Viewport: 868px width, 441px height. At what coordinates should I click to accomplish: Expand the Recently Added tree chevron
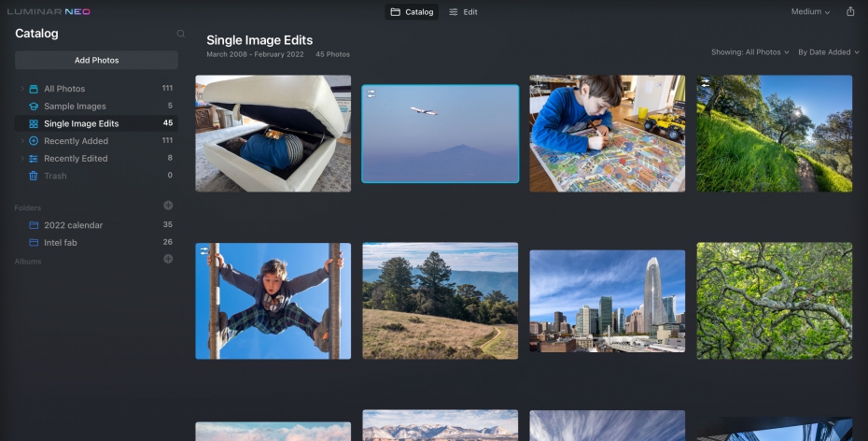coord(22,141)
